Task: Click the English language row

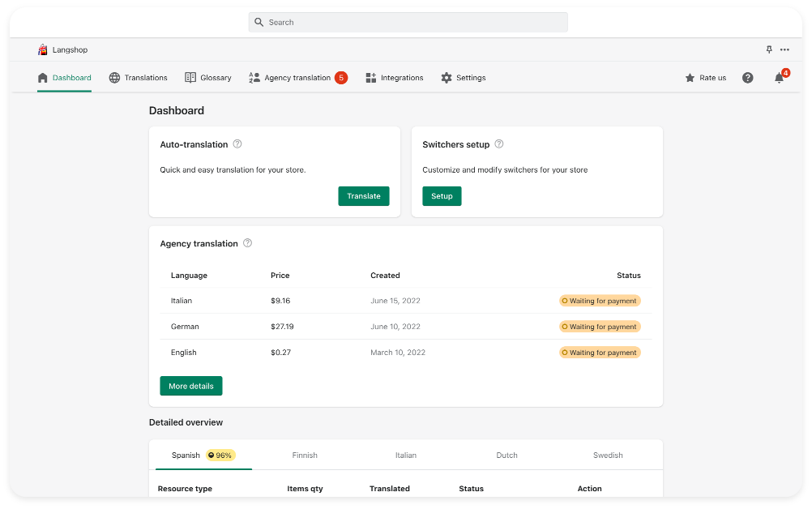Action: (x=406, y=353)
